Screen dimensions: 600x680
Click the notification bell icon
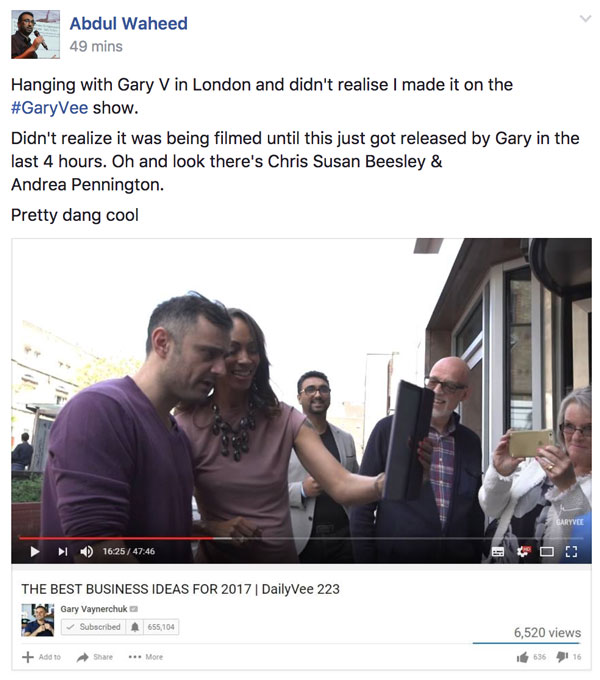point(135,627)
